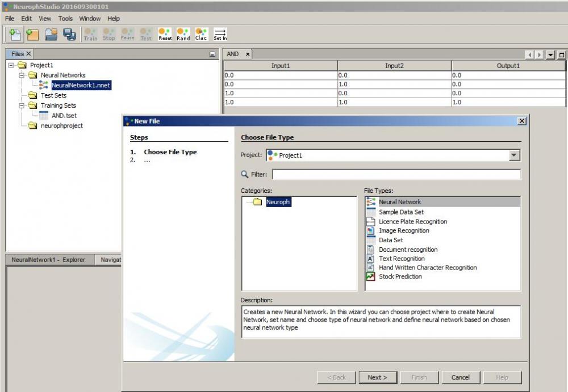This screenshot has width=568, height=392.
Task: Collapse the Neural Networks folder
Action: point(22,75)
